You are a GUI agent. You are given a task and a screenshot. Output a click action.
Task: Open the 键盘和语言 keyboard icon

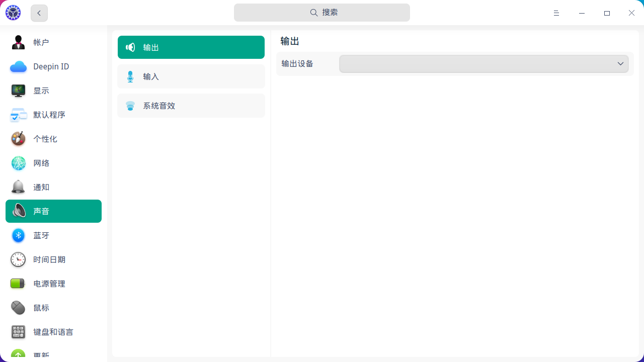pos(19,332)
